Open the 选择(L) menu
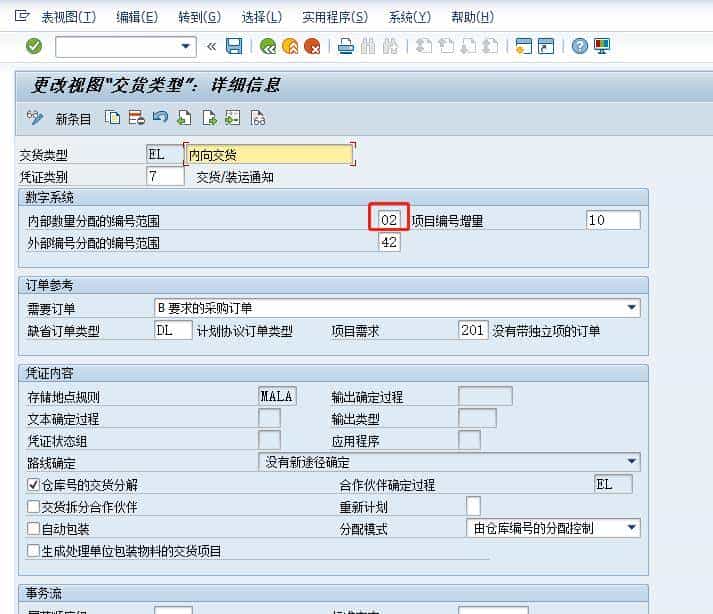The image size is (713, 614). (261, 17)
